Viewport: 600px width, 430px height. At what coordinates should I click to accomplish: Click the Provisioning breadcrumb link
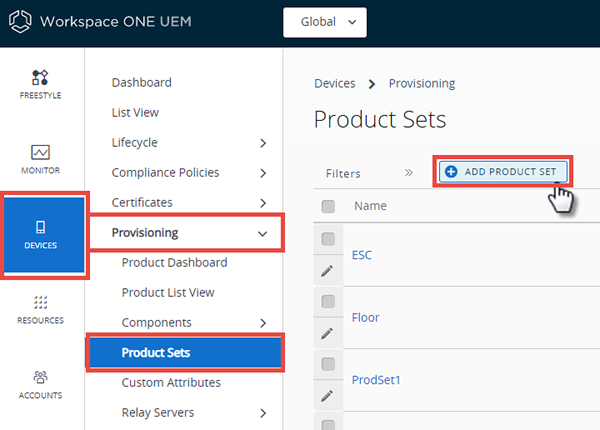coord(422,83)
